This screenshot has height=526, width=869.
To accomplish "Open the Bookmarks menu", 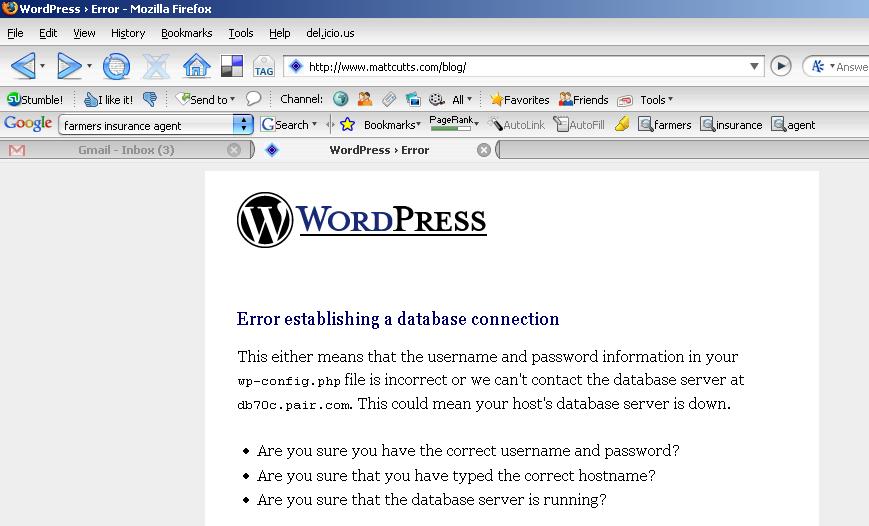I will [187, 33].
